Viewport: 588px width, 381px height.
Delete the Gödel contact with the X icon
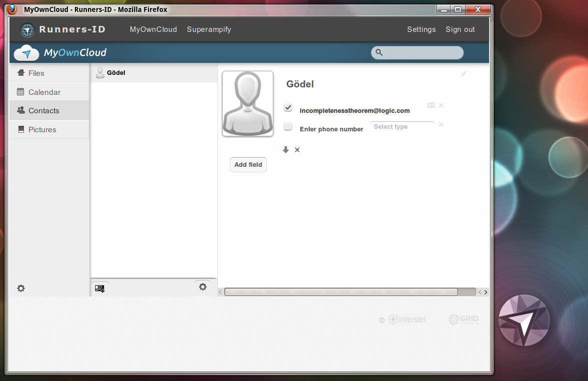(297, 150)
